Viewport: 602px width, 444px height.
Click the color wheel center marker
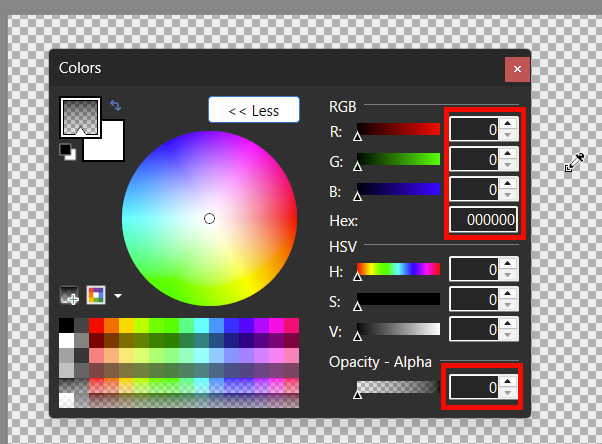[x=209, y=219]
